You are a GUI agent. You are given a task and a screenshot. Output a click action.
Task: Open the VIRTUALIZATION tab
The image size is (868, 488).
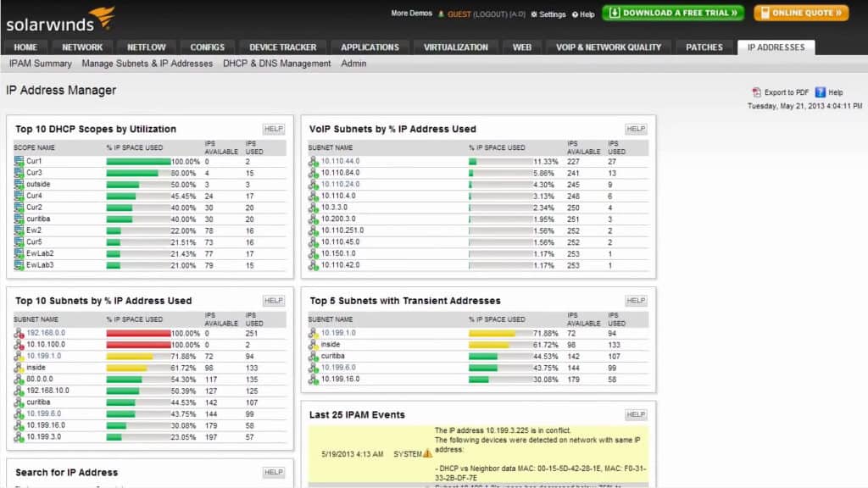point(455,47)
